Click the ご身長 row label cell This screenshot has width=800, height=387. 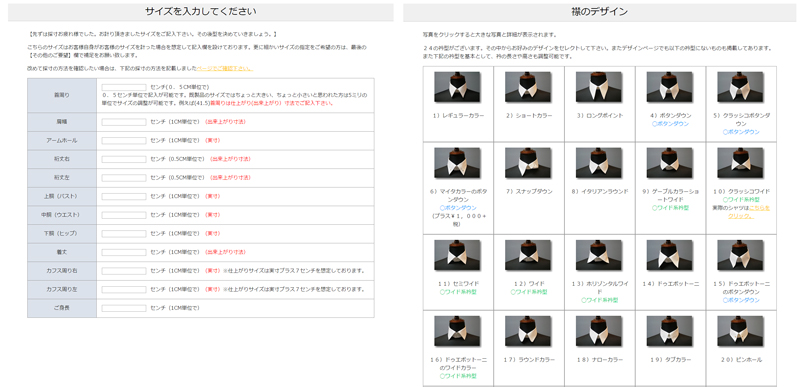(x=62, y=308)
